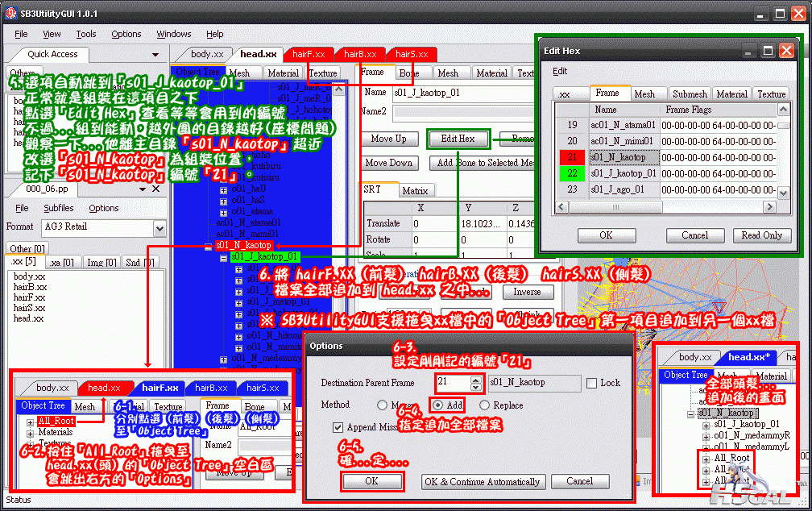The height and width of the screenshot is (511, 812).
Task: Select hairS.xx in the .xx subfile list
Action: point(30,308)
